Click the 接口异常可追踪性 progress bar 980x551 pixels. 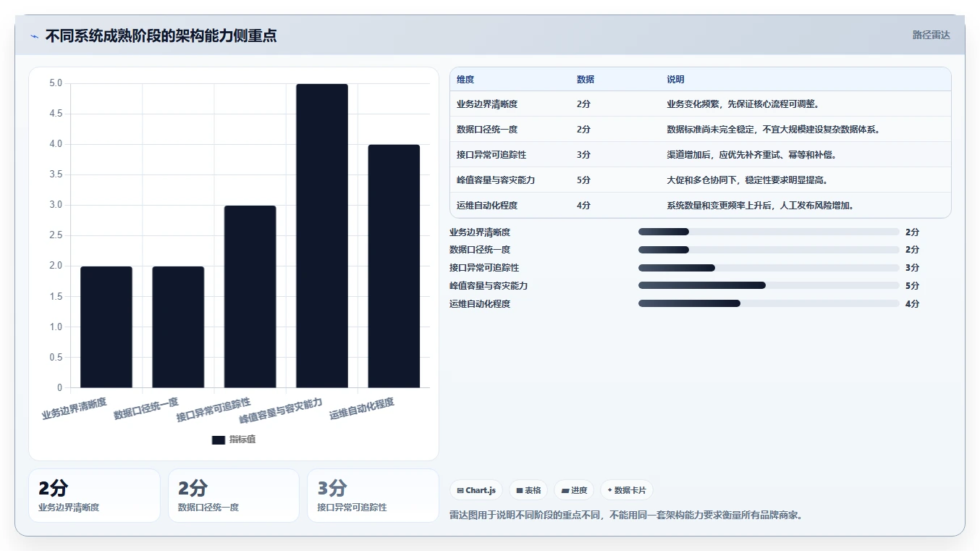769,268
